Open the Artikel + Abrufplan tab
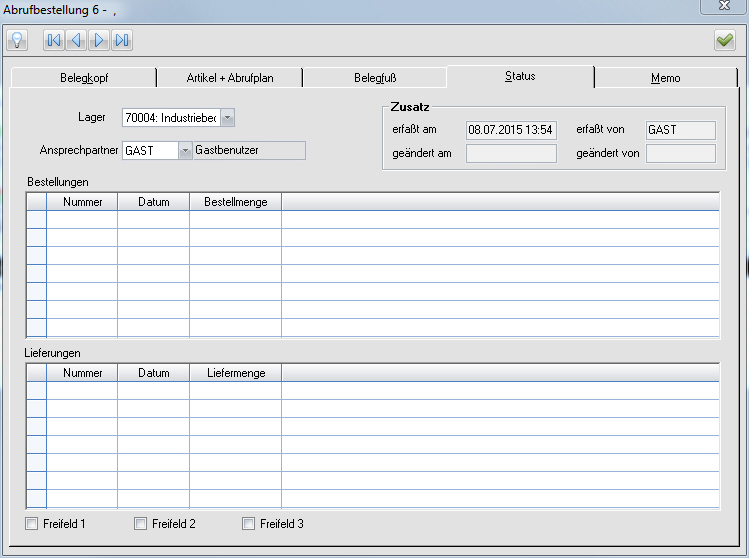749x558 pixels. click(x=229, y=78)
